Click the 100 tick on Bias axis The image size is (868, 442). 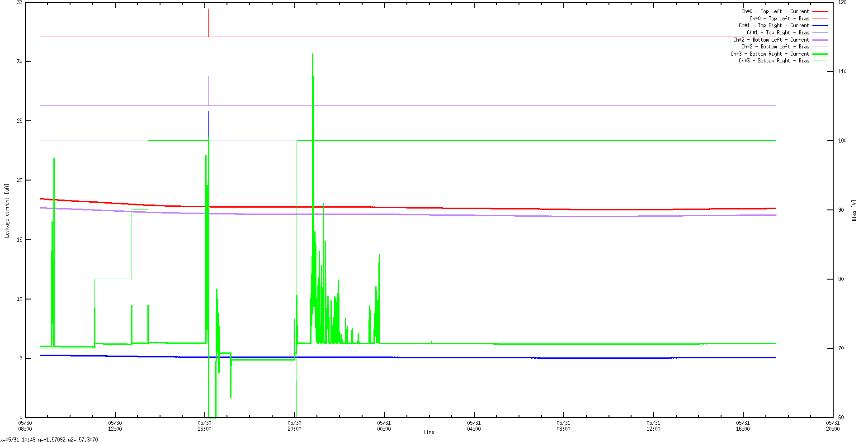pyautogui.click(x=842, y=141)
